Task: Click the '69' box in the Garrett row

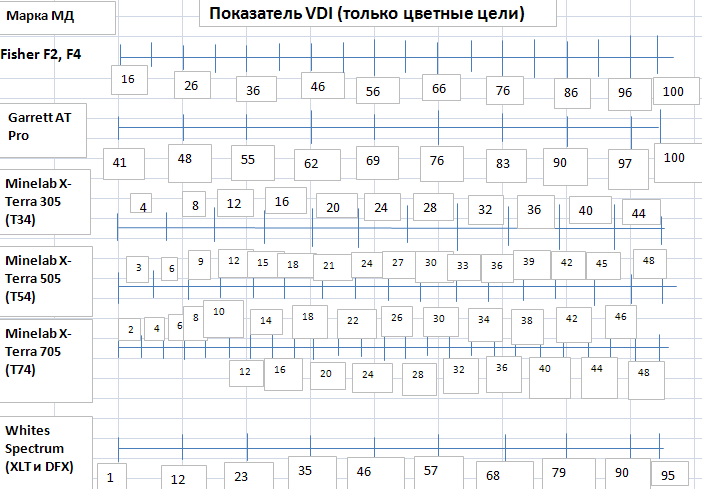Action: pos(377,163)
